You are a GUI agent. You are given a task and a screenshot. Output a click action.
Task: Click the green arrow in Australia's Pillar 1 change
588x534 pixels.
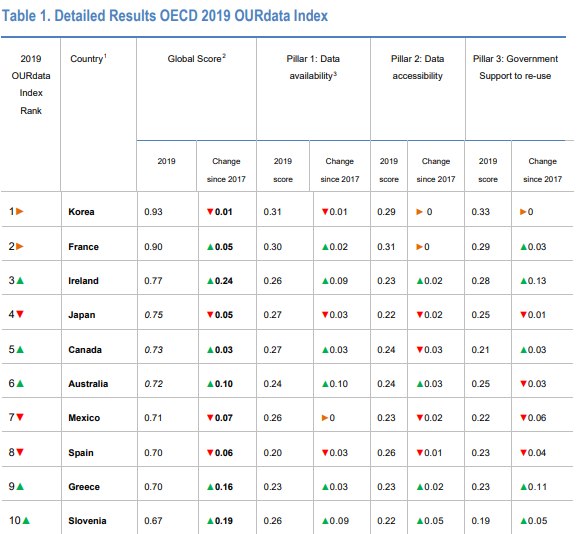click(x=325, y=384)
